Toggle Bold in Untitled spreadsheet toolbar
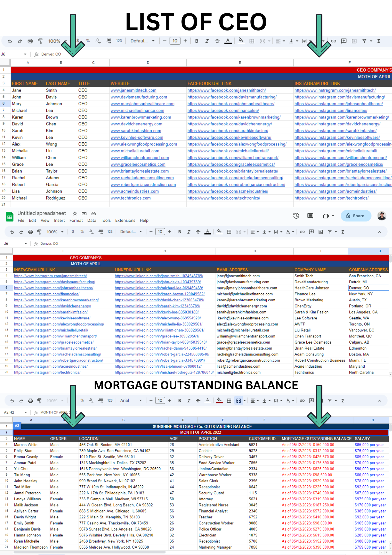Image resolution: width=392 pixels, height=555 pixels. pyautogui.click(x=180, y=232)
